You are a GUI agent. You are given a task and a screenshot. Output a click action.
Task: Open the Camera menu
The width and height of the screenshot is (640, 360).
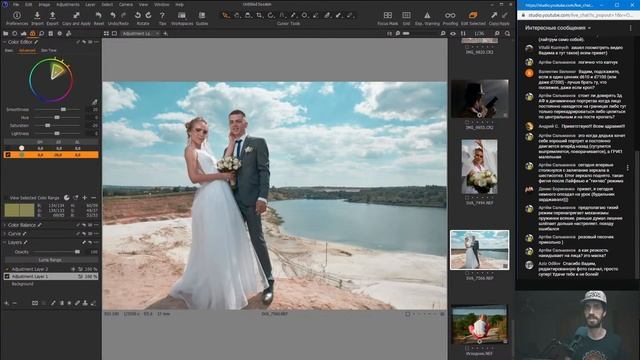[x=126, y=4]
